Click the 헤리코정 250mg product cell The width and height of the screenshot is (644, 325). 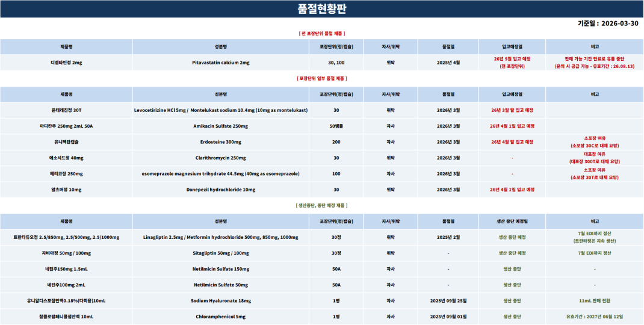point(66,174)
